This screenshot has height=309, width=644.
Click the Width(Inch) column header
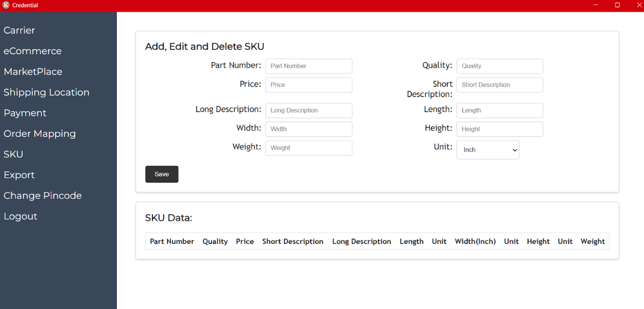(x=475, y=241)
